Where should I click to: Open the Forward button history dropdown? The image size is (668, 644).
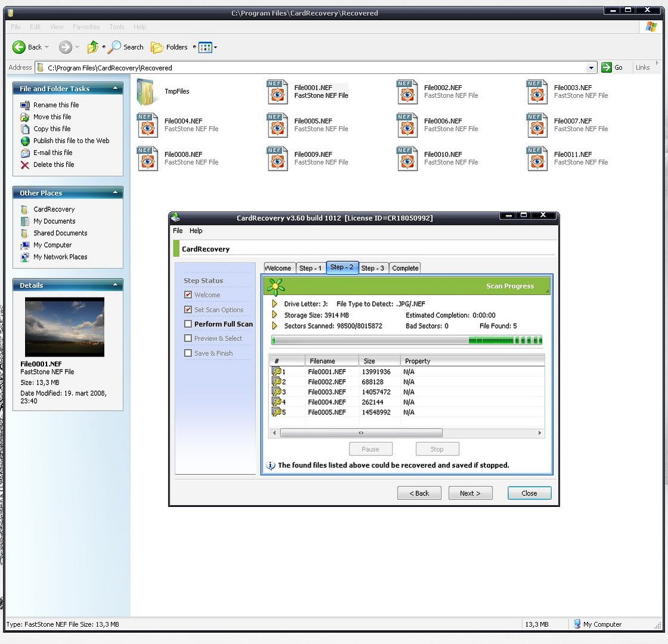tap(77, 47)
